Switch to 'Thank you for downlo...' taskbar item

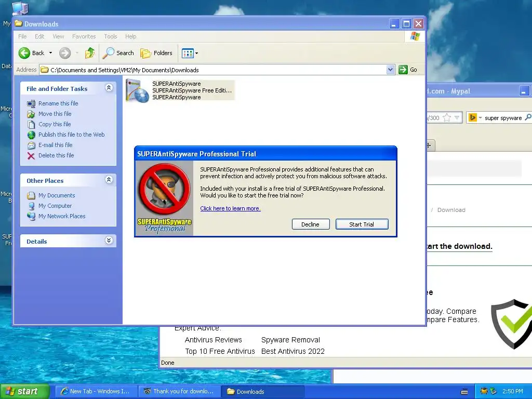pos(180,391)
